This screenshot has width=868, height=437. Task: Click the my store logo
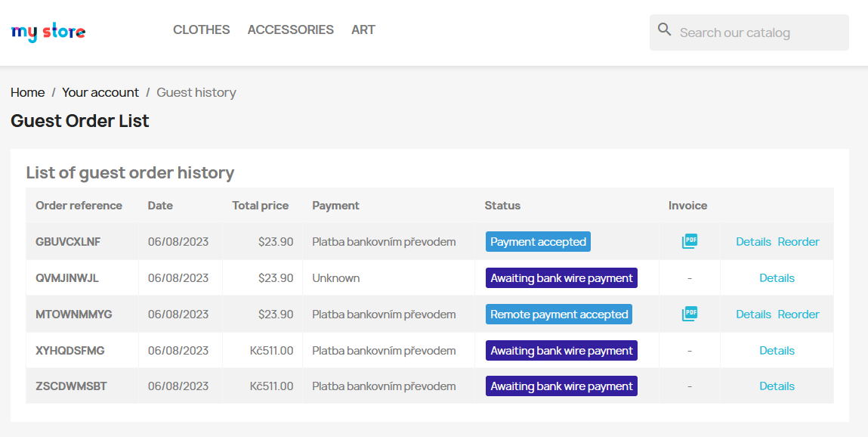pyautogui.click(x=48, y=32)
